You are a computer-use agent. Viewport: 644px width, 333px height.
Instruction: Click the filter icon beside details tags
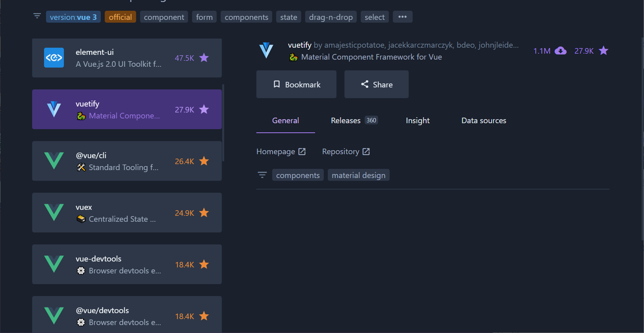coord(262,175)
